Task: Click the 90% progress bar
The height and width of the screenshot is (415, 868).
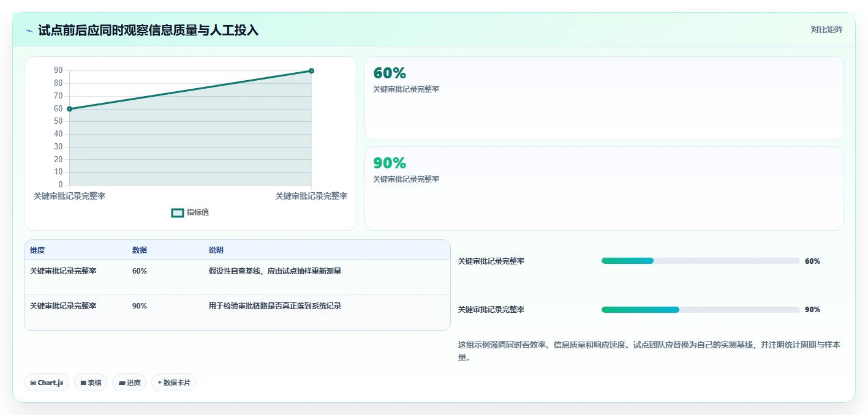Action: click(701, 310)
